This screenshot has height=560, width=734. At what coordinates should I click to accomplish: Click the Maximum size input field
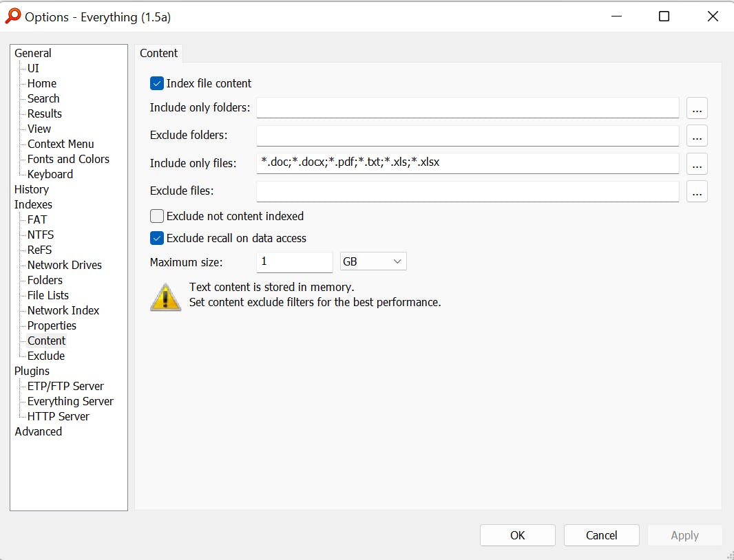click(x=294, y=262)
